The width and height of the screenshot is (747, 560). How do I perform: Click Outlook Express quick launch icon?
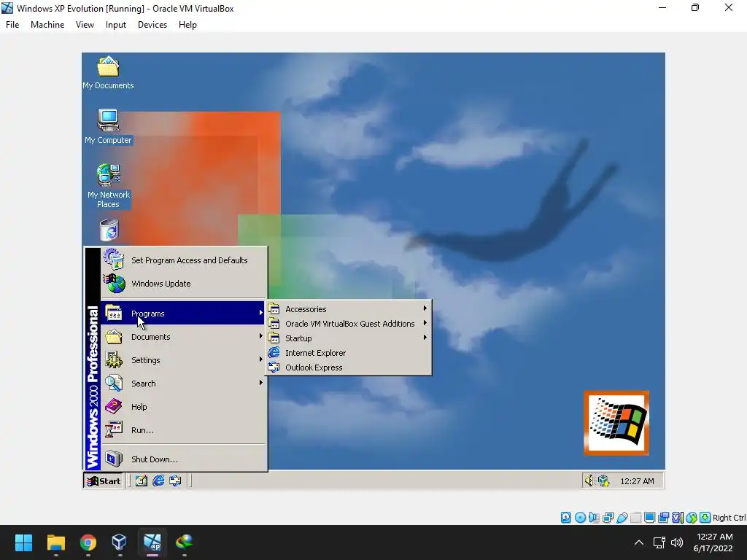(175, 481)
